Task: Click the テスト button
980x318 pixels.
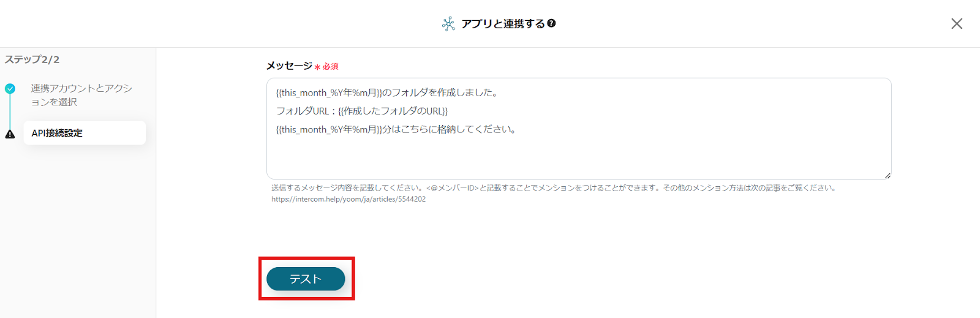Action: tap(306, 279)
